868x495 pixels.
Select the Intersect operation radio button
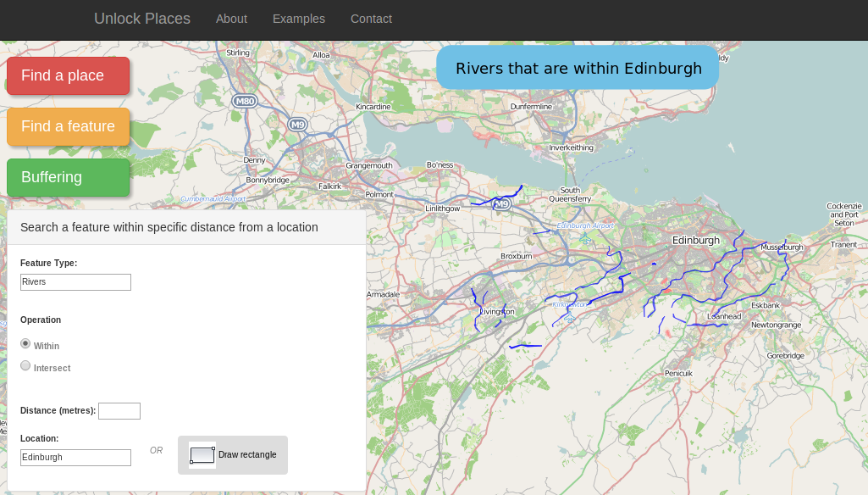(25, 366)
